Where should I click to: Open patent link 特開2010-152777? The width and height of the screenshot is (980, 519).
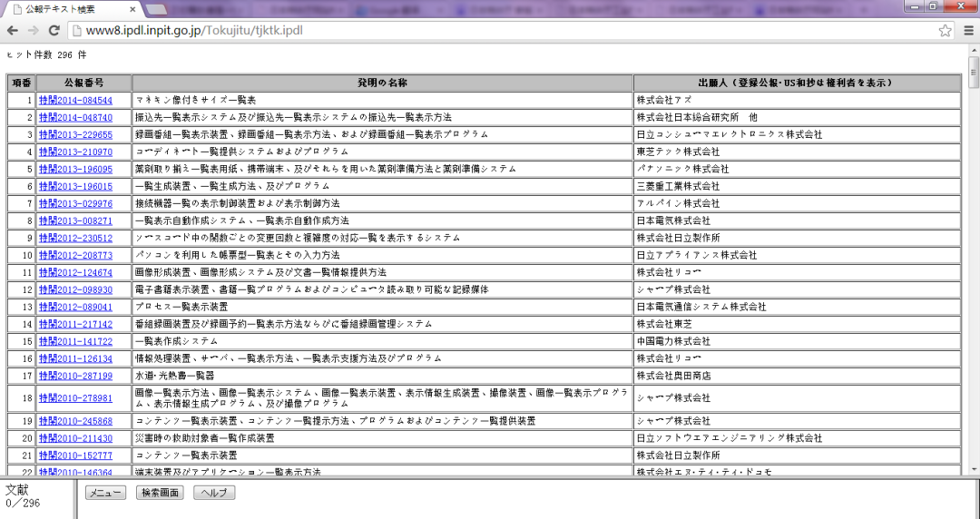coord(75,455)
